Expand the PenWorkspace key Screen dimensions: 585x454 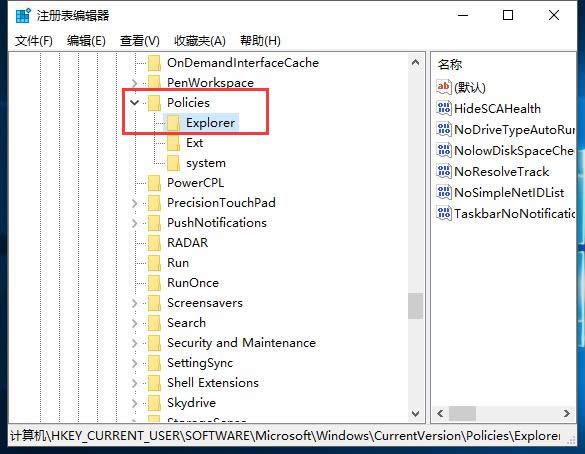(134, 83)
